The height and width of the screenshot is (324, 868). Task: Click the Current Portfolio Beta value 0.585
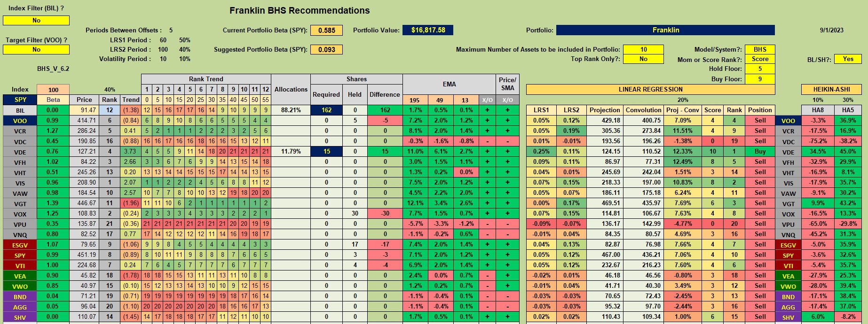[326, 31]
